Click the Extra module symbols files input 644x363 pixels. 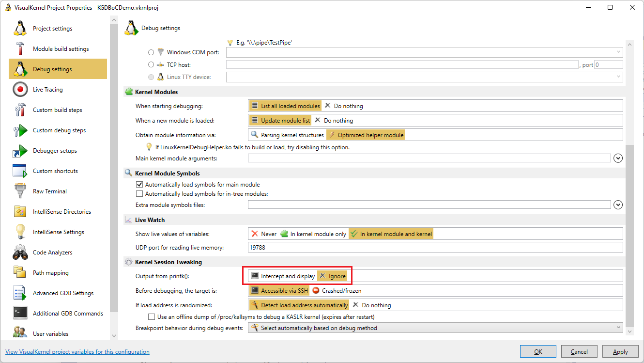pos(429,205)
